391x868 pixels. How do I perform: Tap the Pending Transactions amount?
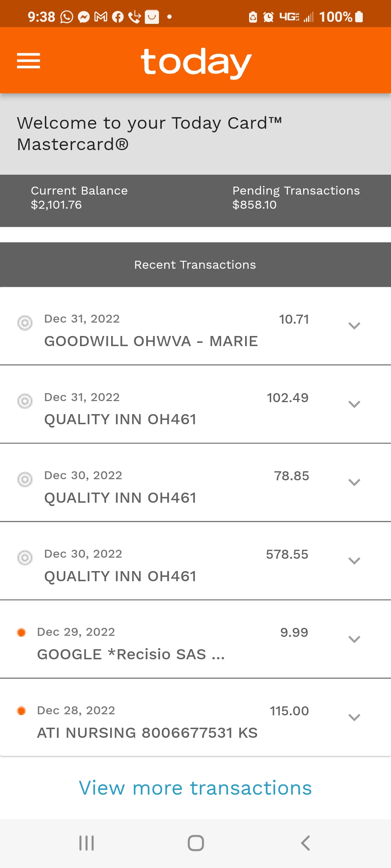click(255, 205)
